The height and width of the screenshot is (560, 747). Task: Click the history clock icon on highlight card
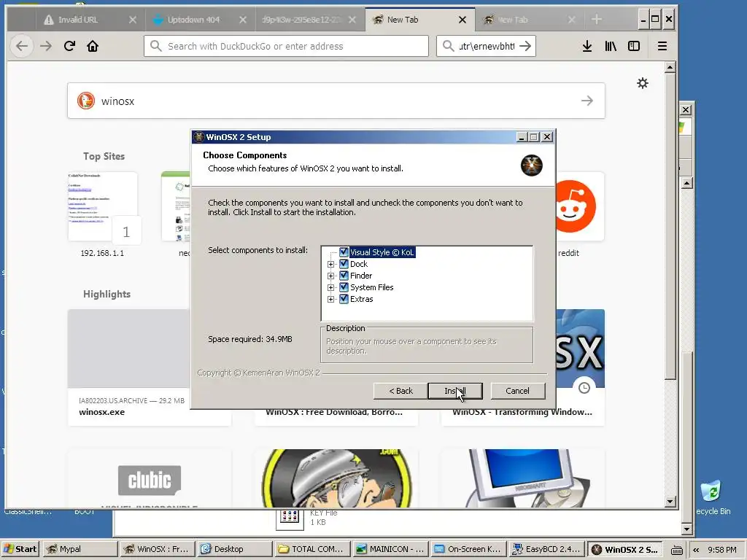click(x=584, y=388)
